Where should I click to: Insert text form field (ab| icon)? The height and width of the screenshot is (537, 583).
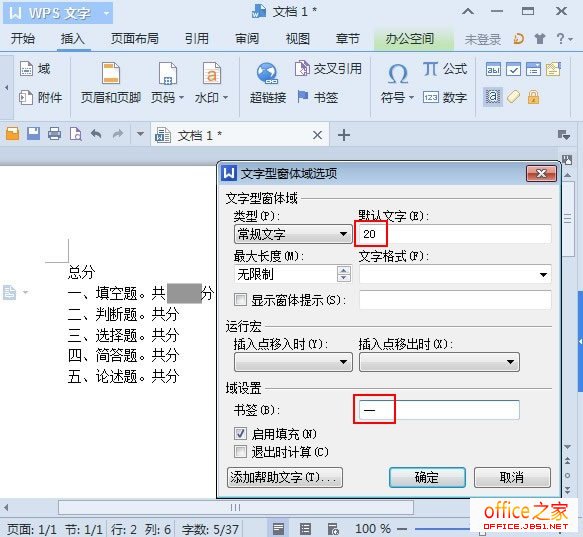click(x=493, y=69)
